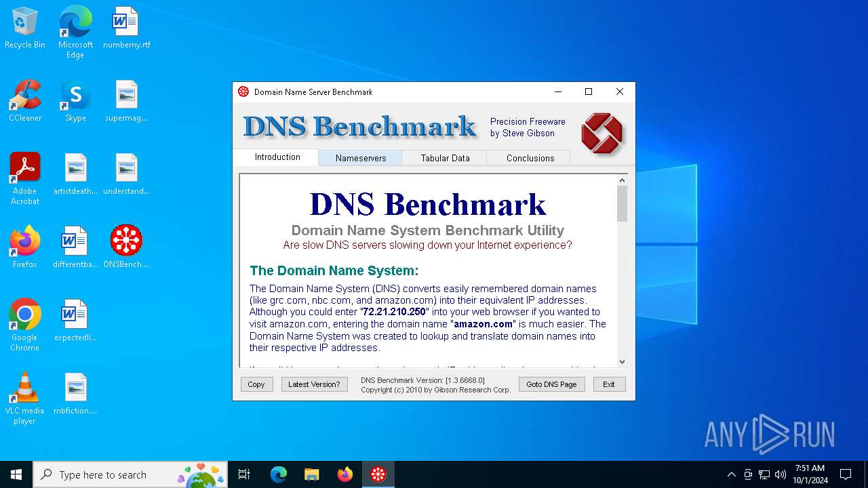Image resolution: width=868 pixels, height=488 pixels.
Task: Select numberny.rtf file on desktop
Action: (127, 28)
